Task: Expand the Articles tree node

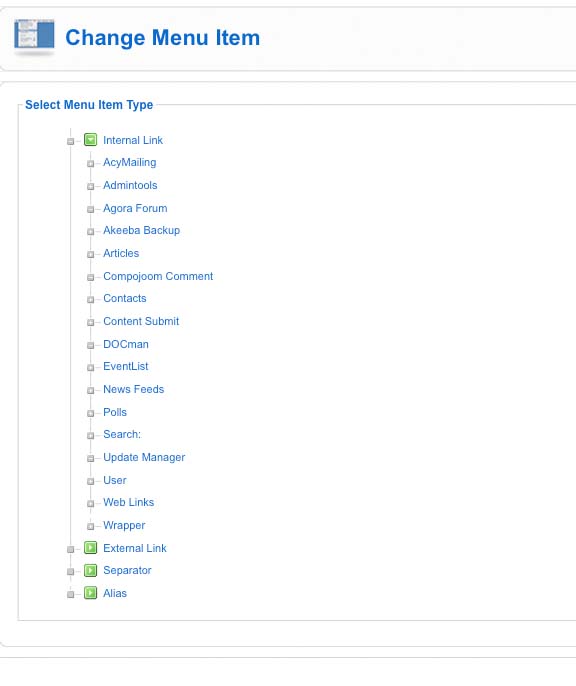Action: (x=91, y=254)
